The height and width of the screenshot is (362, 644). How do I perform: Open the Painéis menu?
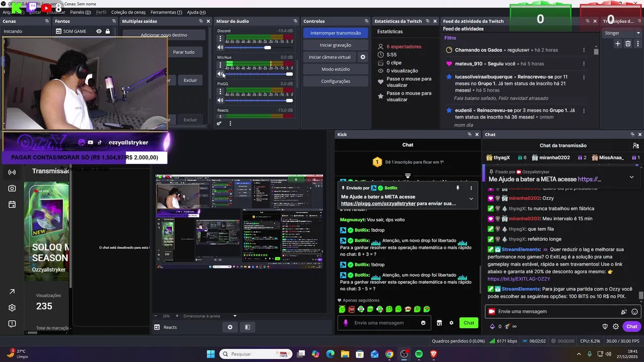[80, 12]
